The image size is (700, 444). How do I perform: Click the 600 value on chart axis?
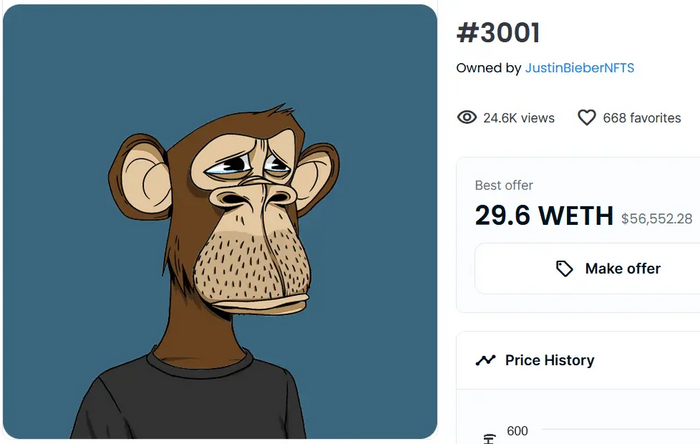coord(517,431)
